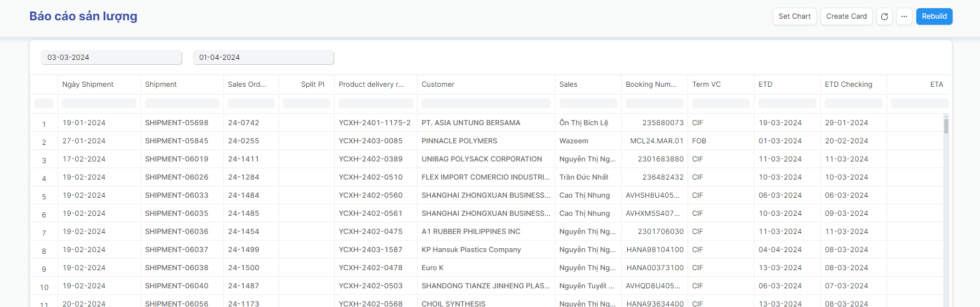Image resolution: width=980 pixels, height=307 pixels.
Task: Open the 03-03-2024 start date field
Action: tap(111, 58)
